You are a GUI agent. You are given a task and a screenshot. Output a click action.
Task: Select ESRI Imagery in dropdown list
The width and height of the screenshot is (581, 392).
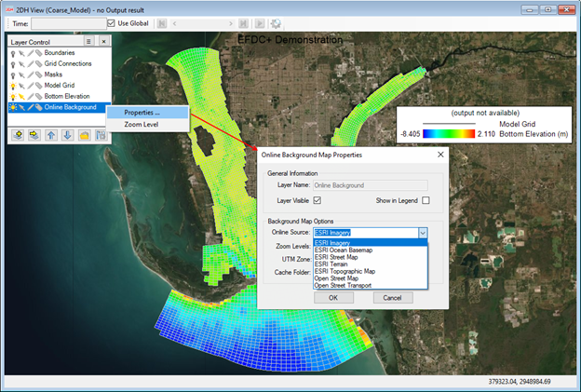[371, 243]
